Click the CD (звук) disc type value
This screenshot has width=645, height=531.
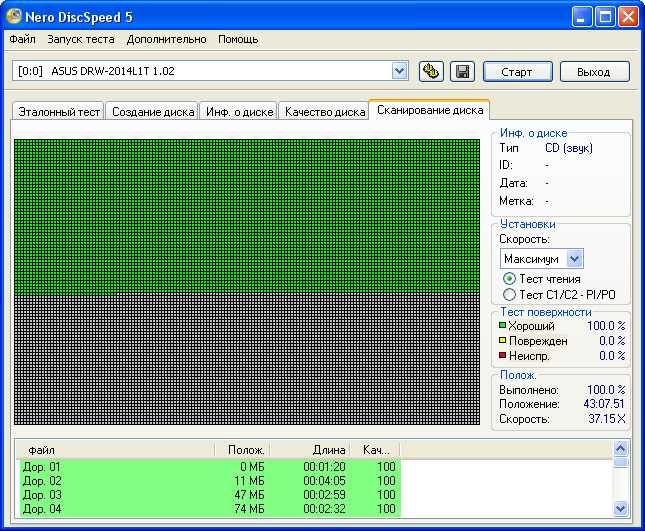click(x=569, y=148)
